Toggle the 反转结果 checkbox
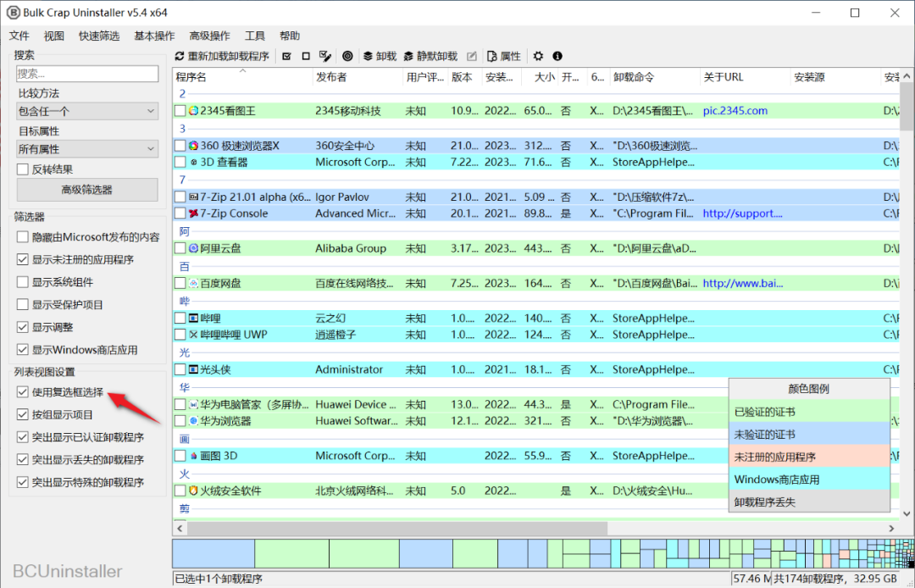915x588 pixels. pos(23,169)
